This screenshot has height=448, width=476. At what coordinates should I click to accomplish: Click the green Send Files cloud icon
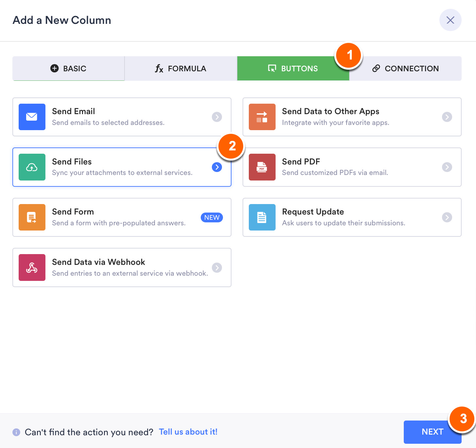click(32, 167)
